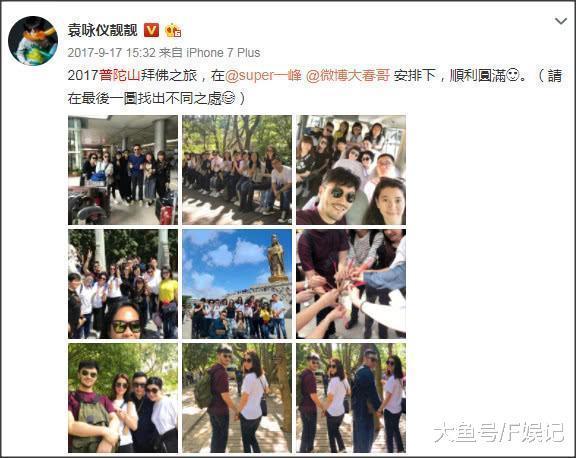The width and height of the screenshot is (576, 458).
Task: Open the last two-couples comparison photo
Action: coord(351,398)
